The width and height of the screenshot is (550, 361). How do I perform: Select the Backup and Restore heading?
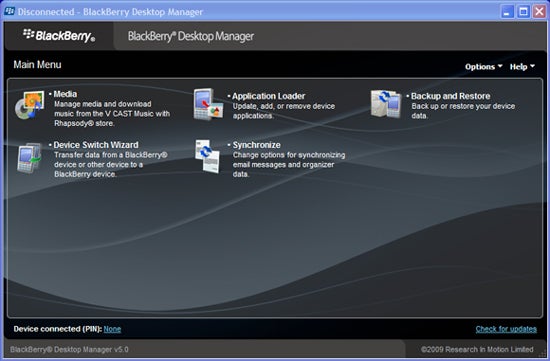click(450, 96)
